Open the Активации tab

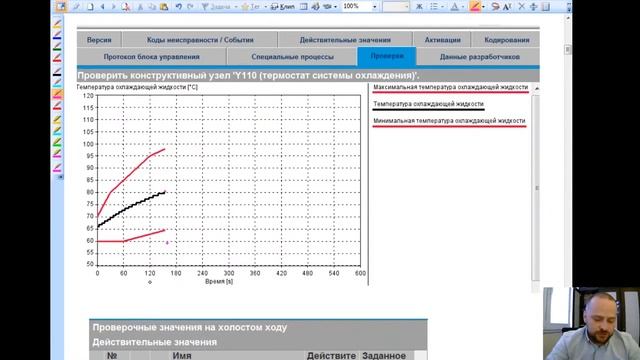pyautogui.click(x=442, y=40)
